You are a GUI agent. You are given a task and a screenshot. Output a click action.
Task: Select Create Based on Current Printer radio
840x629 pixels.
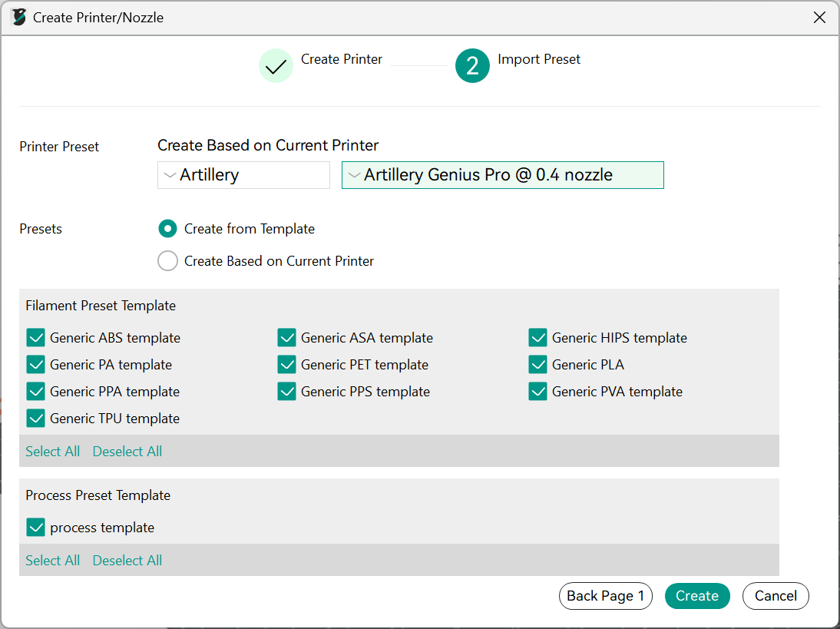pos(167,261)
